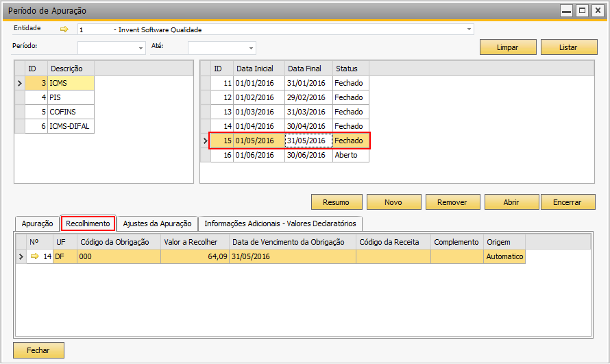Click the 31/05/2016 Data Final cell
The height and width of the screenshot is (364, 610).
[x=308, y=141]
